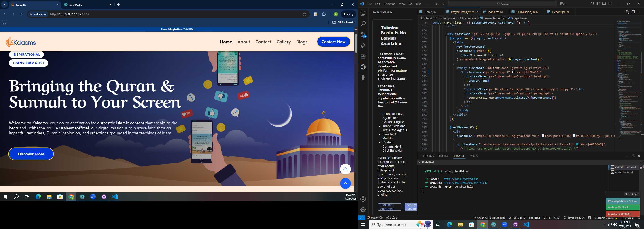Click the website scroll-to-top arrow button

[x=345, y=184]
